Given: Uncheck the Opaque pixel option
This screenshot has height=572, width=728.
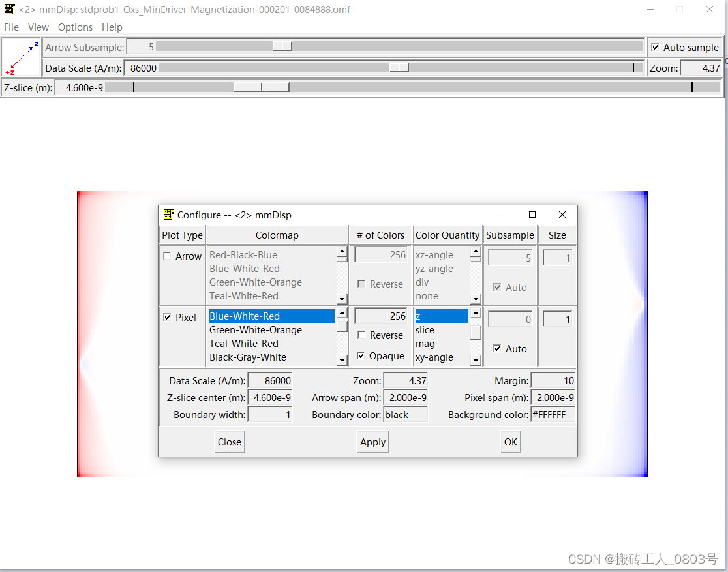Looking at the screenshot, I should pyautogui.click(x=361, y=355).
